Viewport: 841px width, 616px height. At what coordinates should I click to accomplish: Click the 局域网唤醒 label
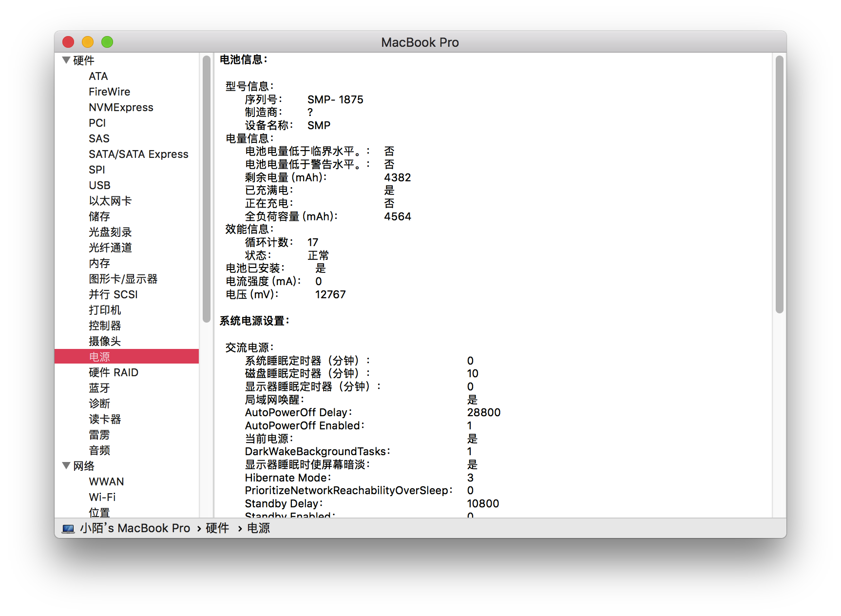pyautogui.click(x=274, y=400)
